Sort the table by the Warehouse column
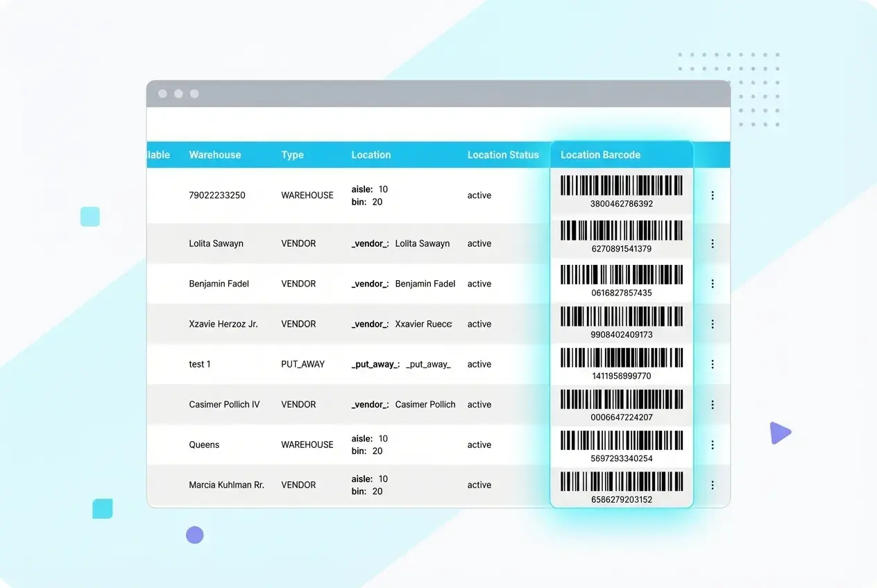This screenshot has height=588, width=877. 216,155
